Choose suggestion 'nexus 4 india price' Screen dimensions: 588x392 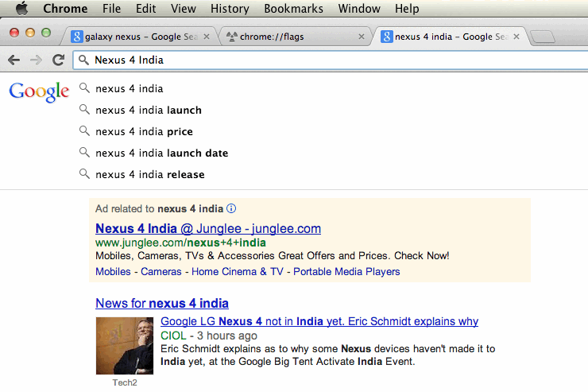pos(144,131)
